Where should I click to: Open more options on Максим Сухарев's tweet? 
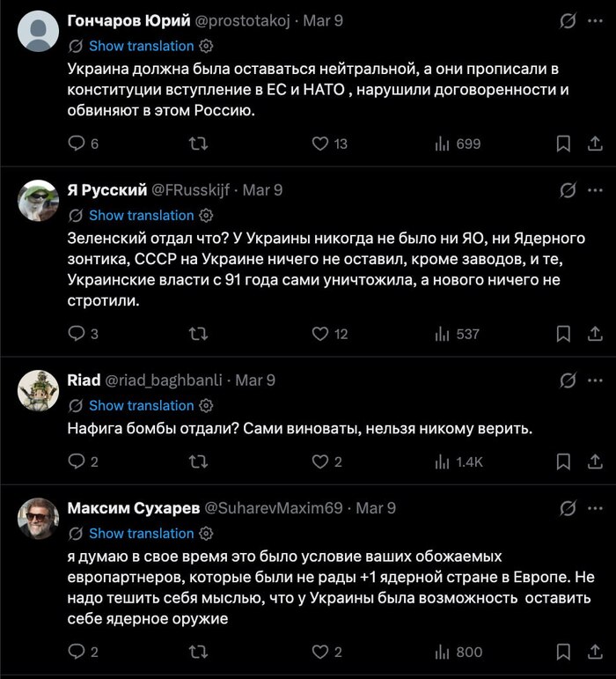[x=594, y=508]
